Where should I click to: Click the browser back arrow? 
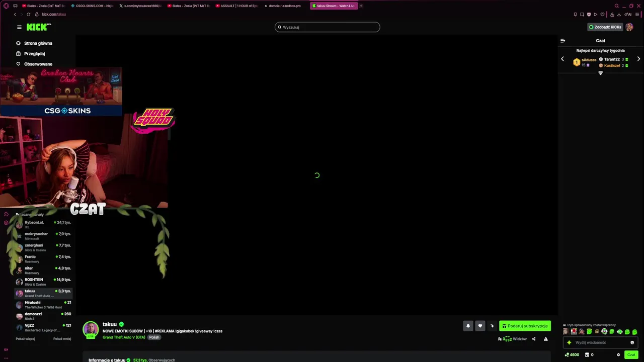tap(15, 14)
